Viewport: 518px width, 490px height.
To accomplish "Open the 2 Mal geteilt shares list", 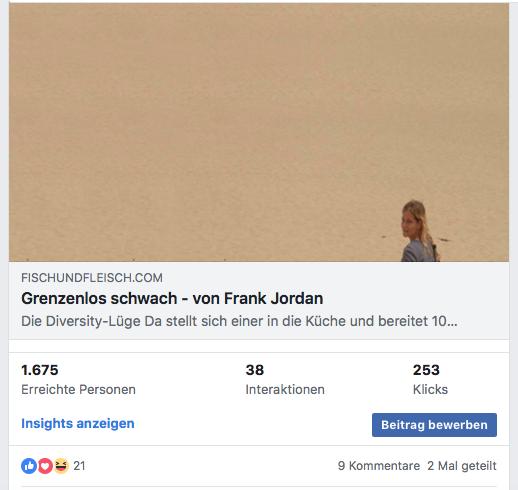I will coord(462,466).
